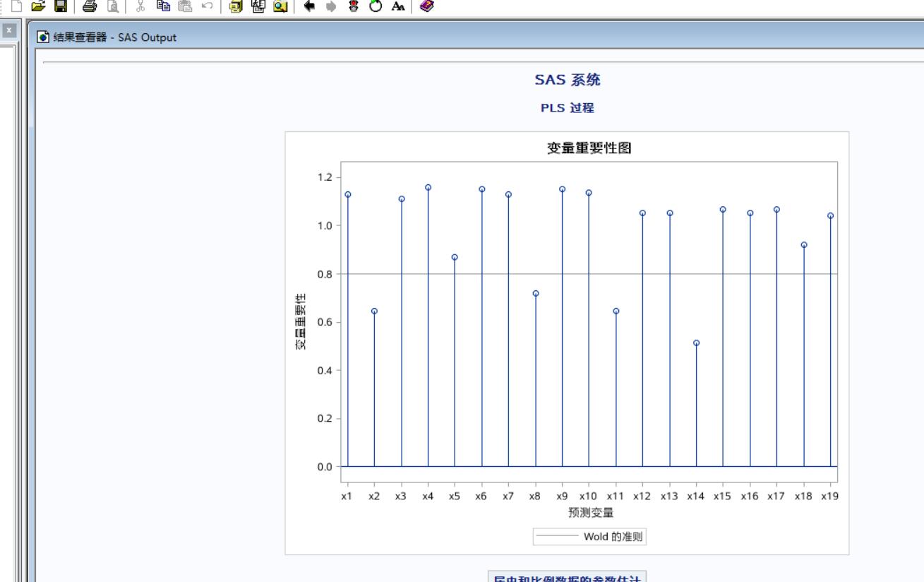Click the 0.0 y-axis tick value
Screen dimensions: 924x582
[326, 467]
